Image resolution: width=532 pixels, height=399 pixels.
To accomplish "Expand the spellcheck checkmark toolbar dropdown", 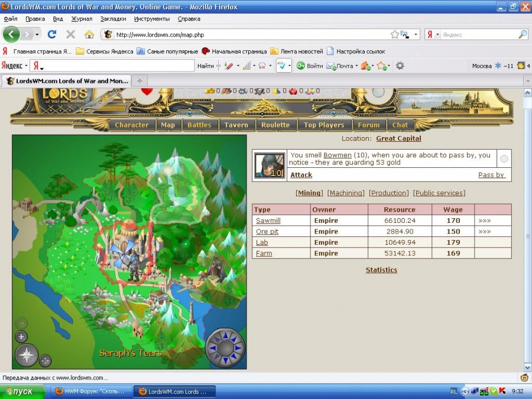I will coord(290,66).
